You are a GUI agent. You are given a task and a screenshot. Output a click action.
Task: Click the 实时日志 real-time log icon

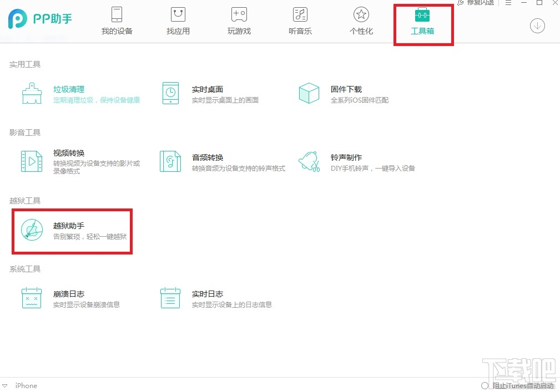tap(170, 298)
